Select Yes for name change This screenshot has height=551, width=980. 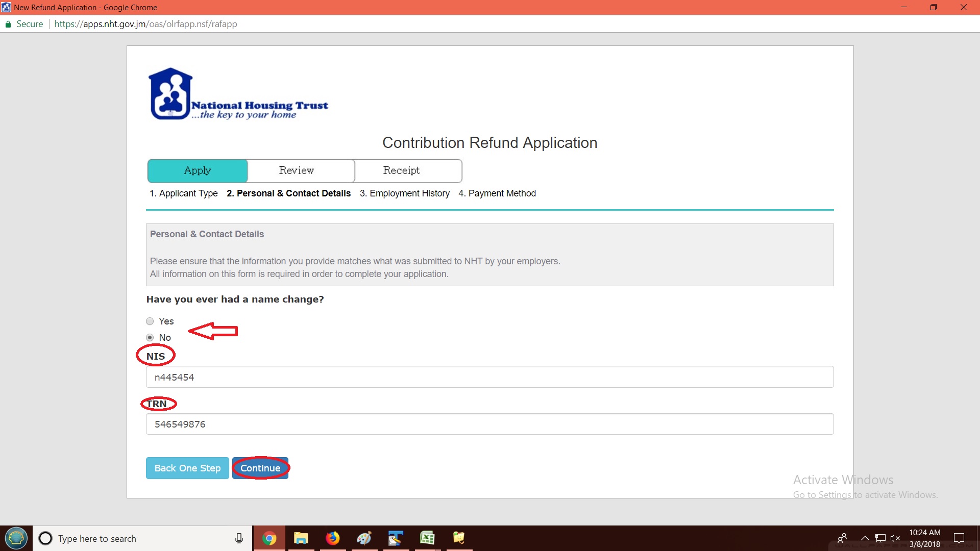coord(150,321)
